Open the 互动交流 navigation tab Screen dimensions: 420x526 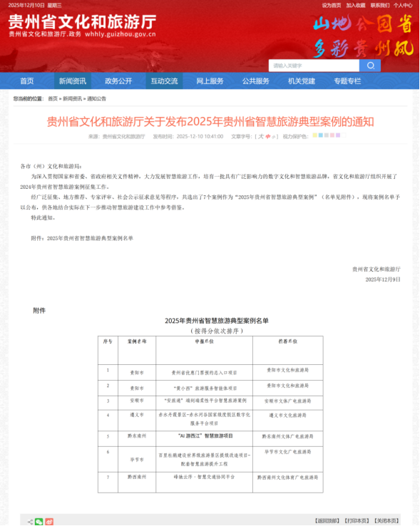click(x=164, y=81)
